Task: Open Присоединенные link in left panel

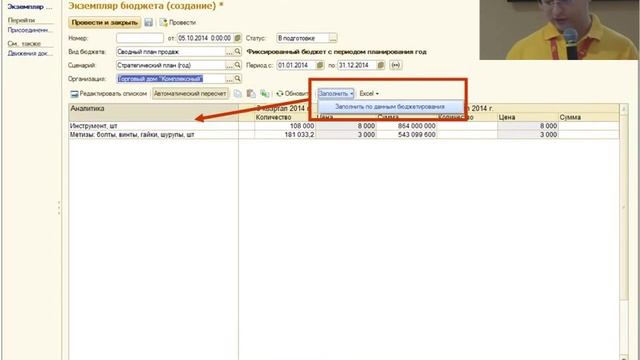Action: tap(30, 30)
